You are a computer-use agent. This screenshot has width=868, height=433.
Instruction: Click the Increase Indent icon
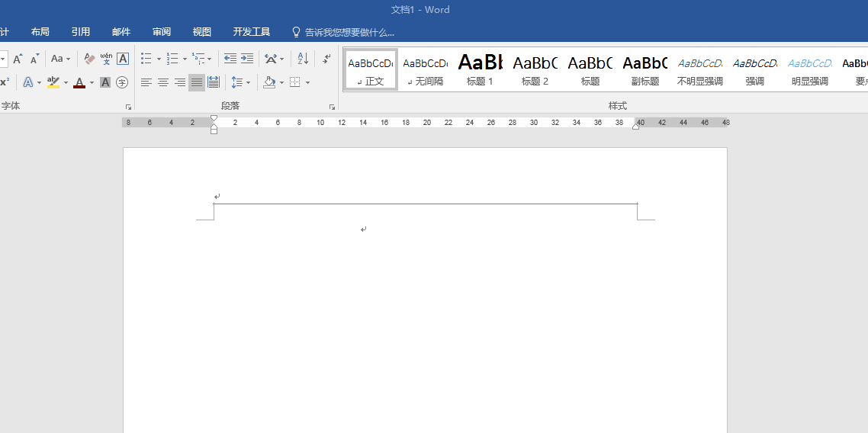247,59
